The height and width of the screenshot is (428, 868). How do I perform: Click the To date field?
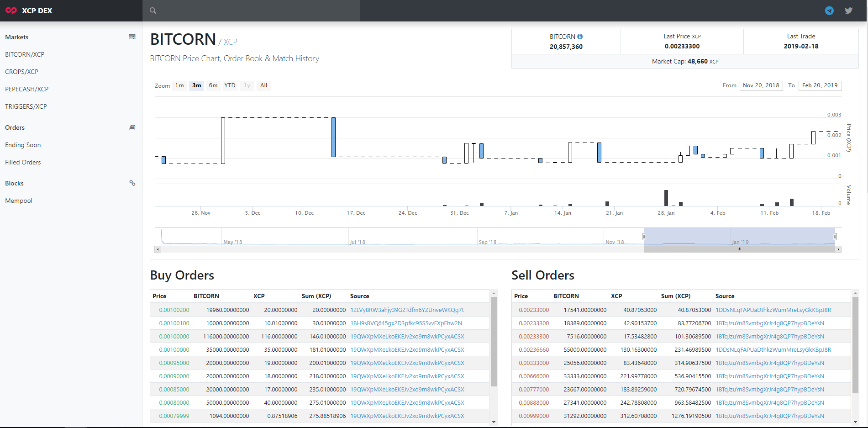(x=820, y=85)
